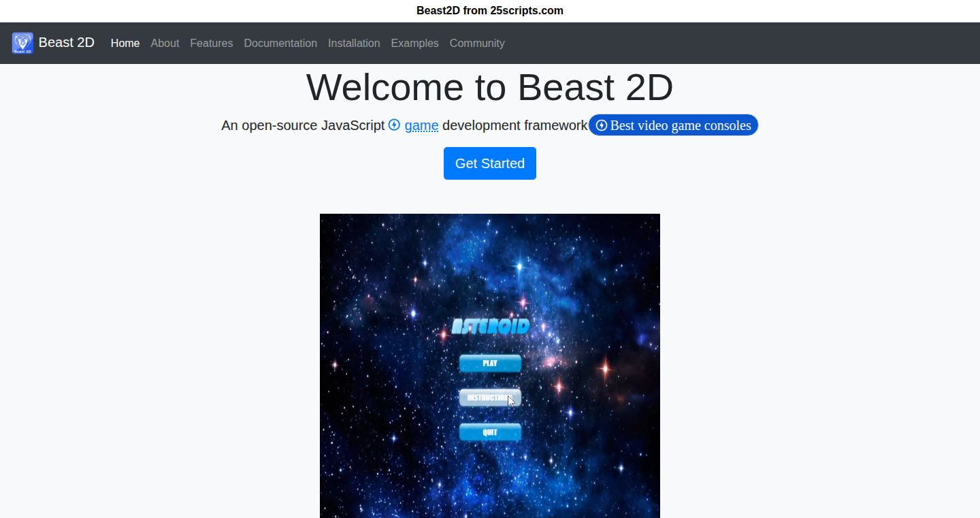Click the ASTEROID title graphic

(x=490, y=326)
